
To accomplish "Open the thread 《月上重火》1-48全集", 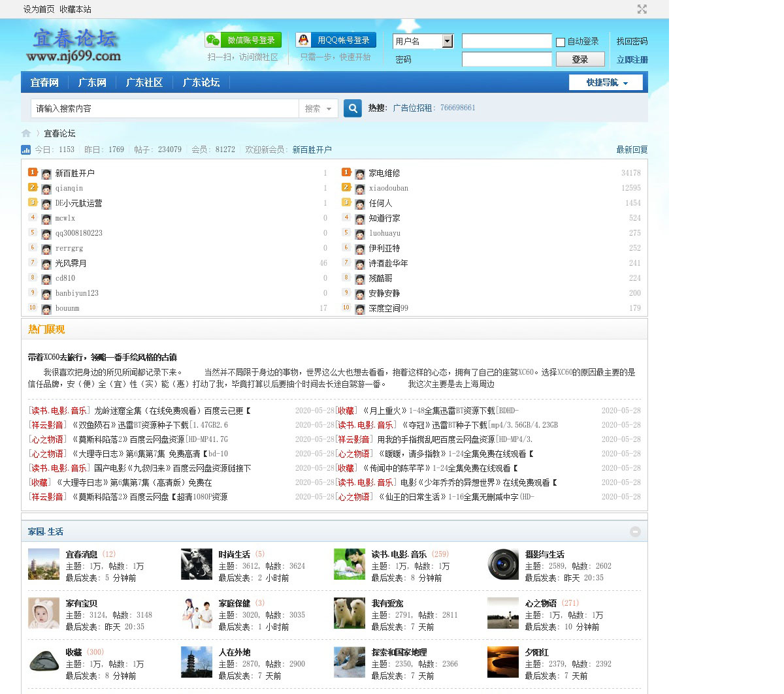I will [x=440, y=411].
